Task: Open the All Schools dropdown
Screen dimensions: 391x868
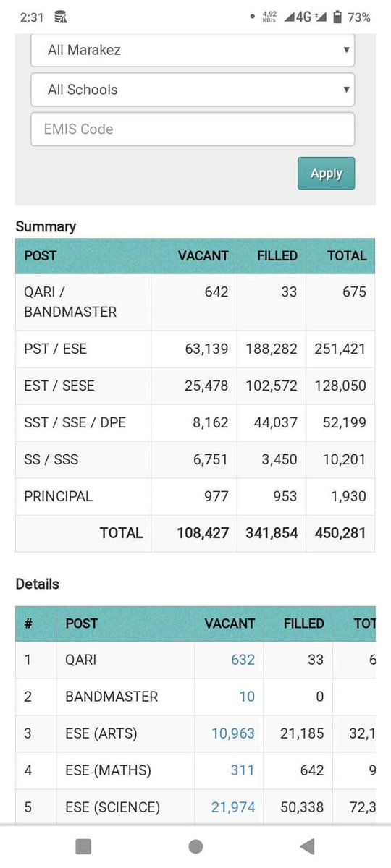Action: (x=193, y=90)
